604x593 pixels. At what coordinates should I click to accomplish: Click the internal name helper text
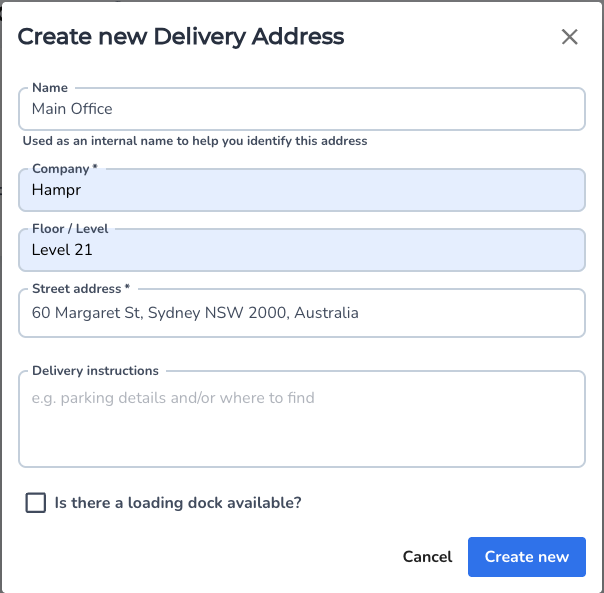coord(195,141)
